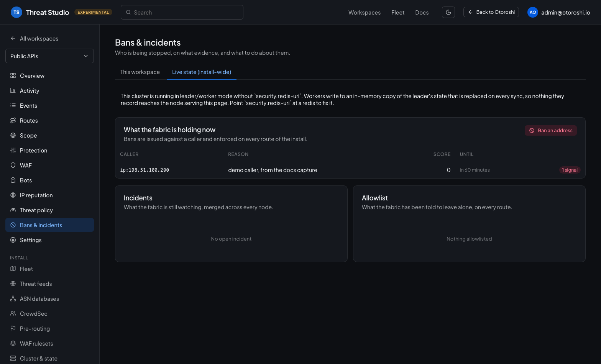Expand the Public APIs workspace dropdown

[x=49, y=56]
